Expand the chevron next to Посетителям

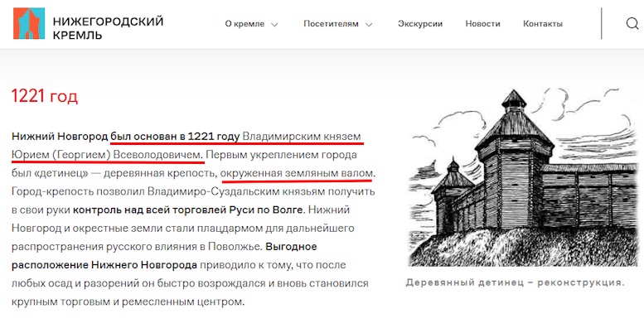point(369,25)
